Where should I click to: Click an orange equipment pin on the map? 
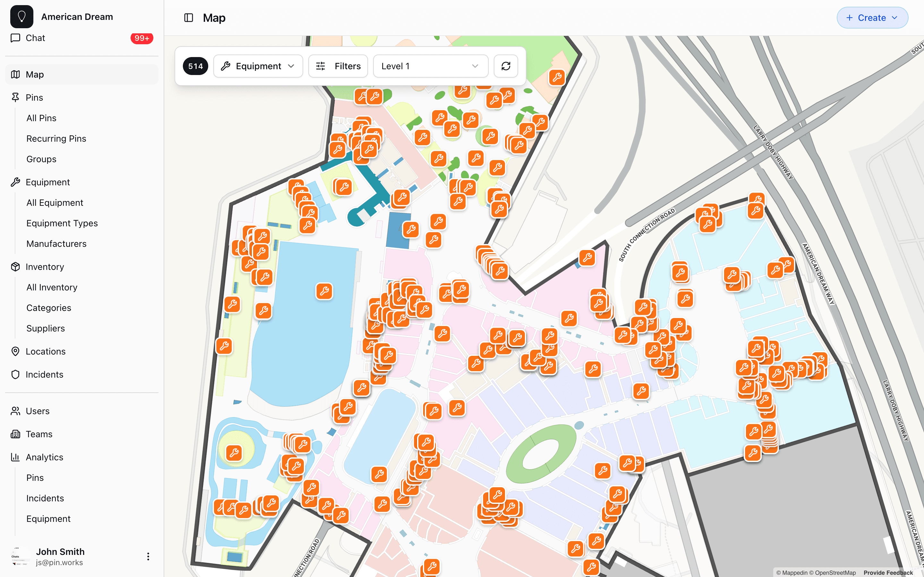tap(324, 291)
